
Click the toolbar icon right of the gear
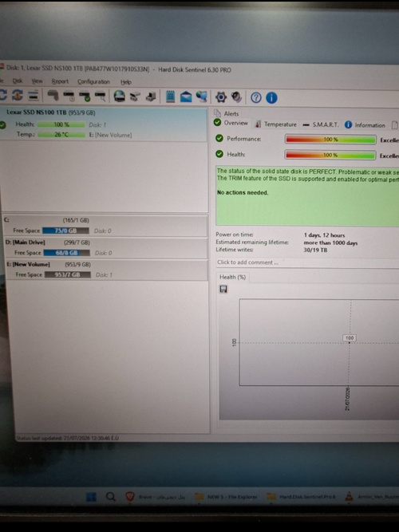237,97
